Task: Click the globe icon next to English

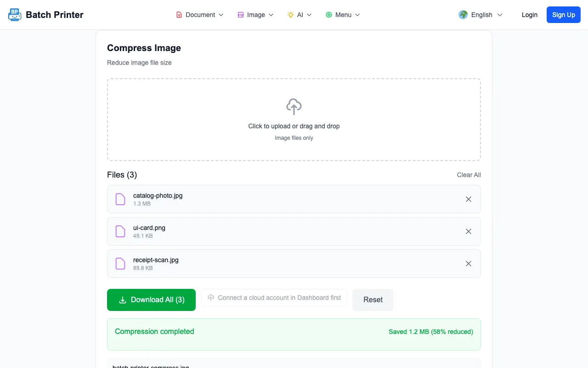Action: 463,15
